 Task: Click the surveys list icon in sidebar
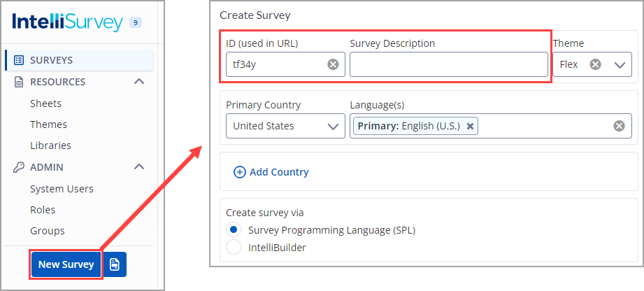19,60
